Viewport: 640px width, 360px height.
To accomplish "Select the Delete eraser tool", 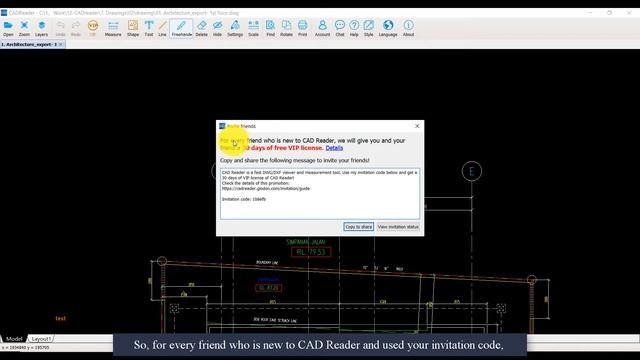I will coord(202,29).
